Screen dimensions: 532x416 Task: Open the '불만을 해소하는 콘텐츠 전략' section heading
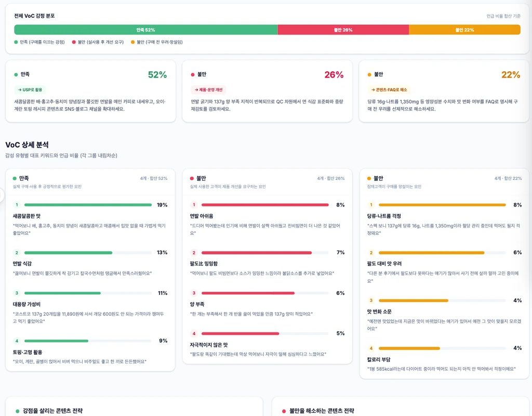click(322, 411)
